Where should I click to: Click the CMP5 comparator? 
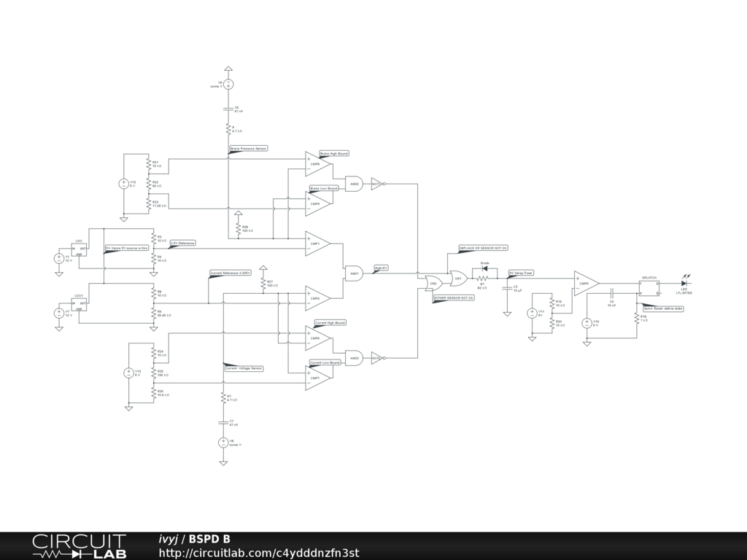(x=585, y=284)
